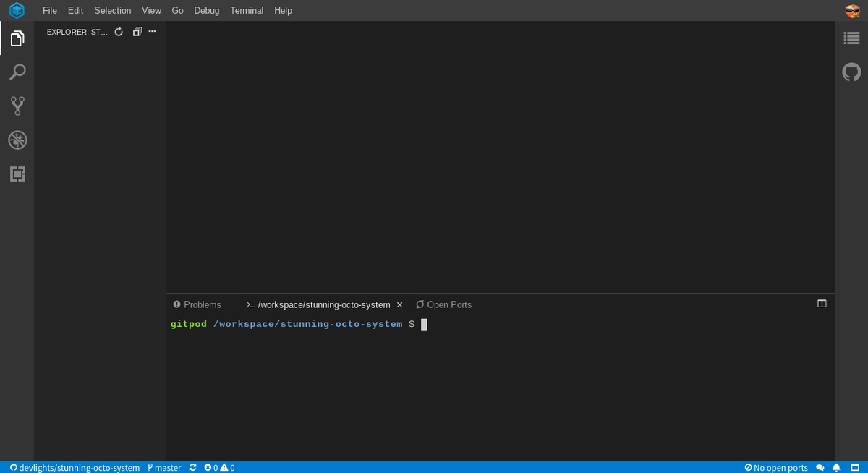
Task: Toggle split-panel layout icon in bottom panel
Action: [x=822, y=304]
